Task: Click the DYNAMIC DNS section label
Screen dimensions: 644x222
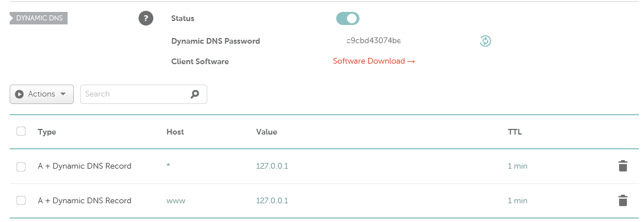Action: (39, 19)
